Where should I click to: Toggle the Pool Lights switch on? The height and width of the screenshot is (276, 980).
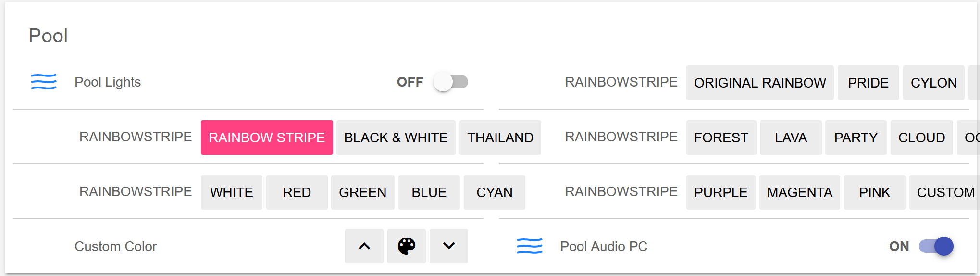(450, 82)
